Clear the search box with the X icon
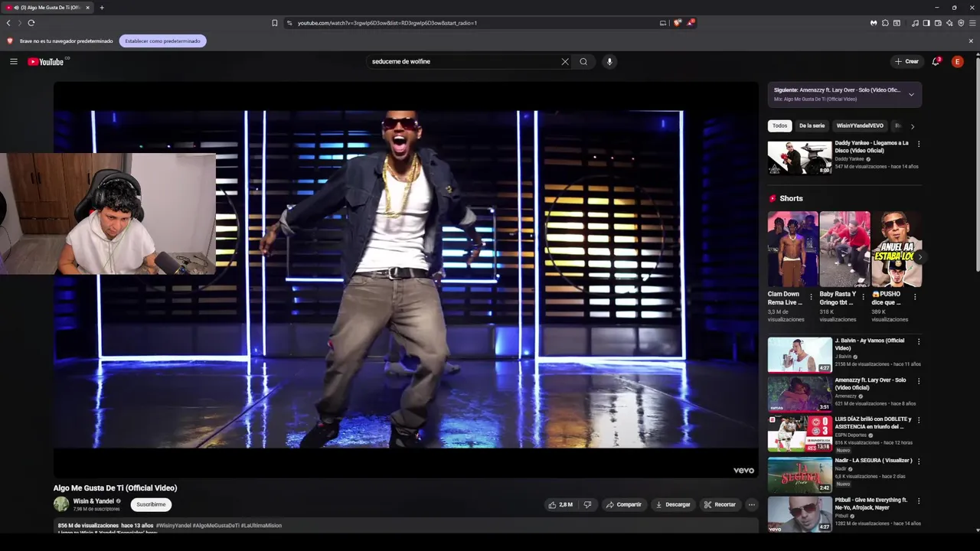This screenshot has width=980, height=551. pyautogui.click(x=565, y=61)
